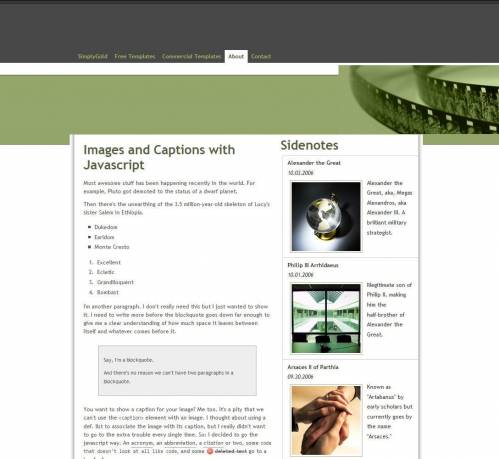This screenshot has width=499, height=459.
Task: Open the Arsaces II of Parthia title
Action: (x=313, y=367)
